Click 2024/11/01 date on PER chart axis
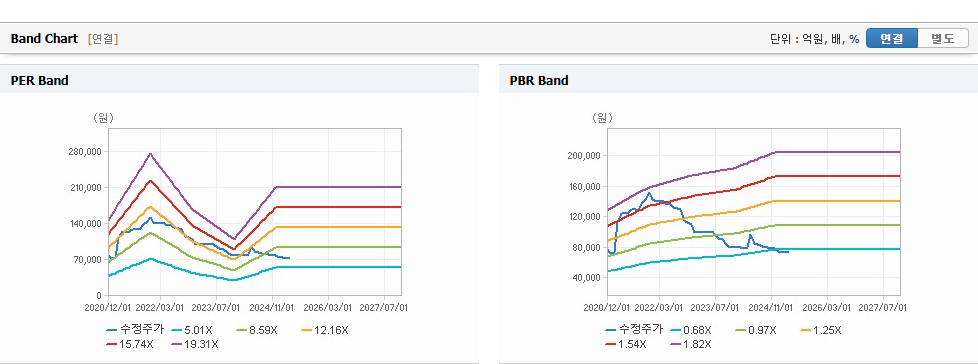Screen dimensions: 978x364 pyautogui.click(x=272, y=307)
